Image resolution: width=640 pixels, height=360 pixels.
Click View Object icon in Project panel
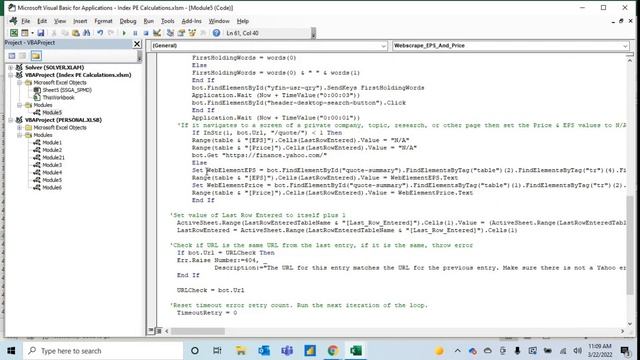23,56
